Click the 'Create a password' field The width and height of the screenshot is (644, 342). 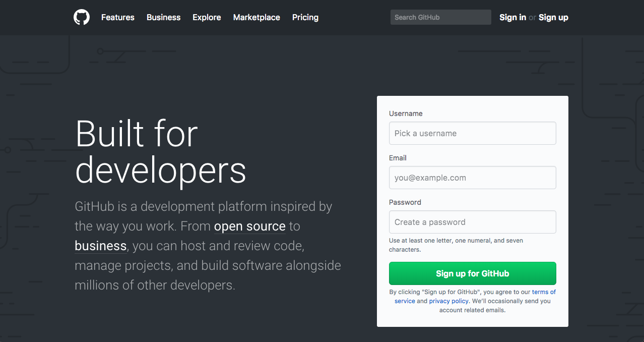click(472, 222)
